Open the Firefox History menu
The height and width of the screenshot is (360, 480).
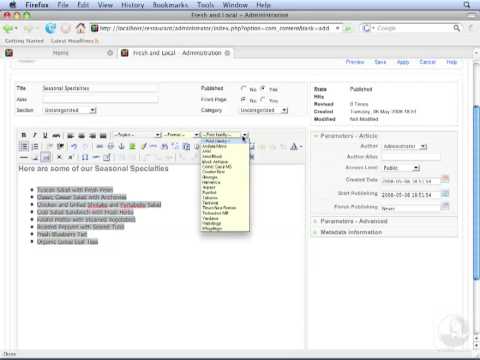132,5
